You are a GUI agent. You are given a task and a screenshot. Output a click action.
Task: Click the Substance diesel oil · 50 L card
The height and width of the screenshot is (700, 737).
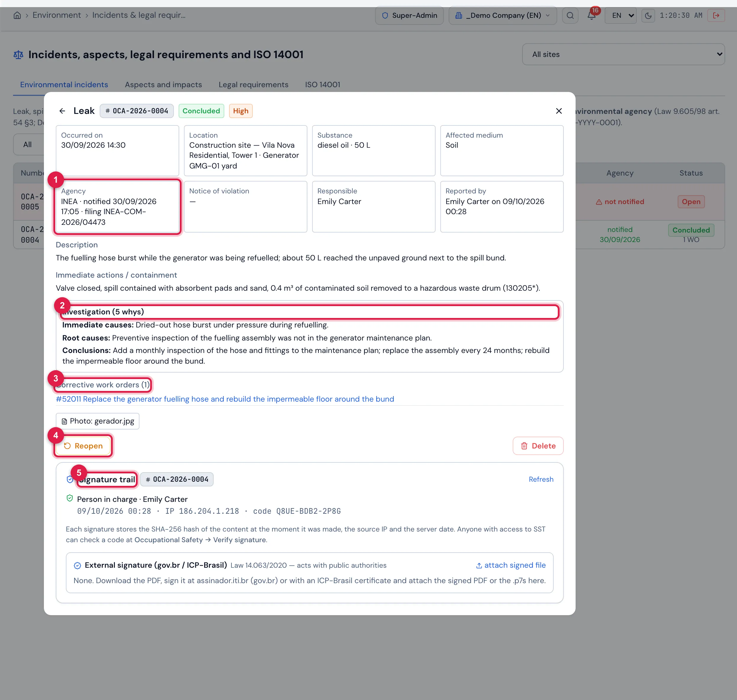[374, 151]
